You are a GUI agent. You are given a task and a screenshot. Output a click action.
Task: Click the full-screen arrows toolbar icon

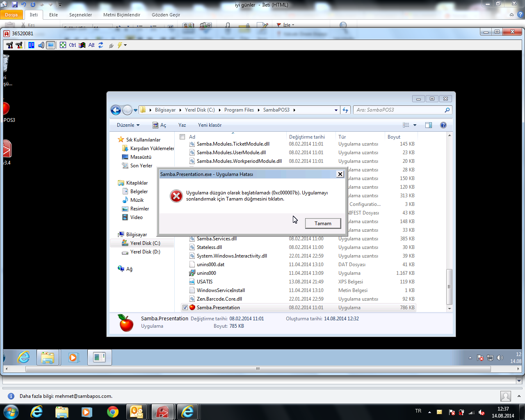pos(63,45)
